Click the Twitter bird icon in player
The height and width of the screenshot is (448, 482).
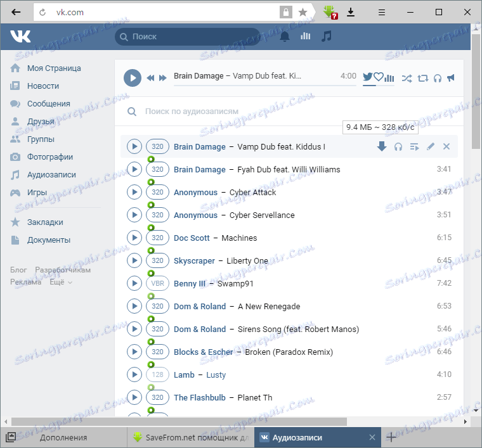pos(368,77)
